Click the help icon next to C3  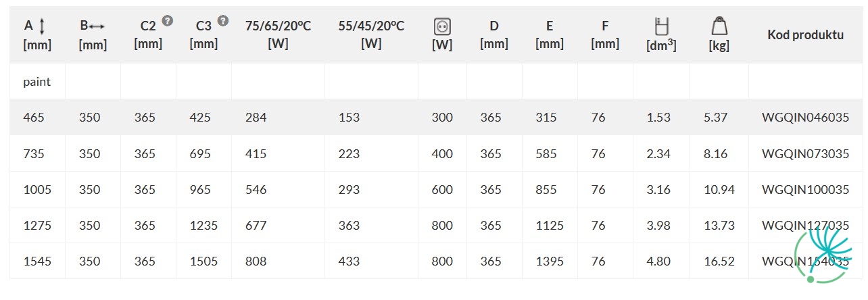click(x=223, y=21)
